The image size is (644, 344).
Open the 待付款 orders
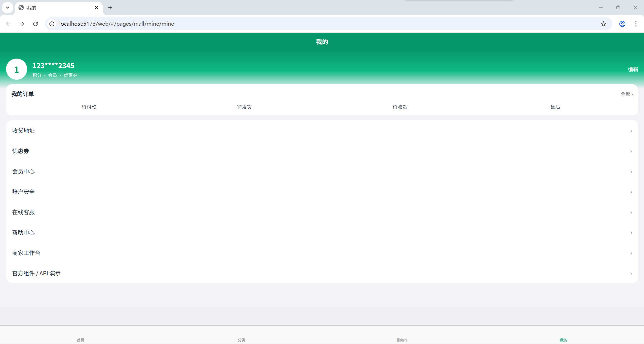pos(89,107)
